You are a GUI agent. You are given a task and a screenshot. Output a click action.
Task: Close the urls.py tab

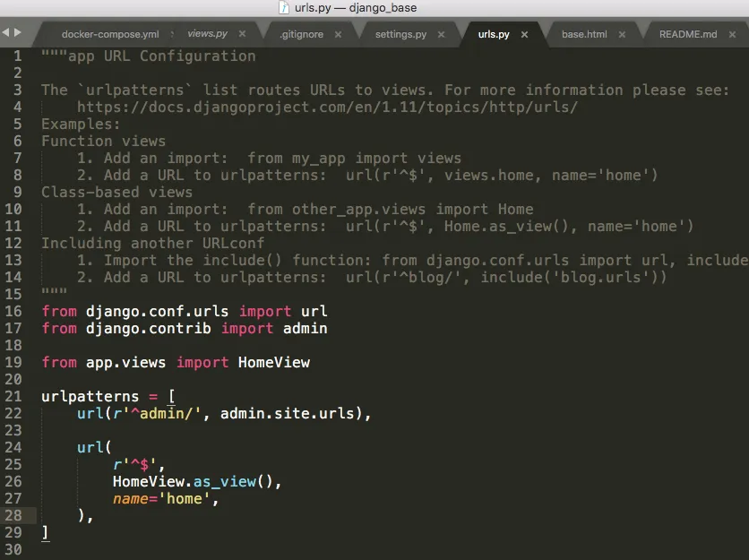[x=524, y=34]
